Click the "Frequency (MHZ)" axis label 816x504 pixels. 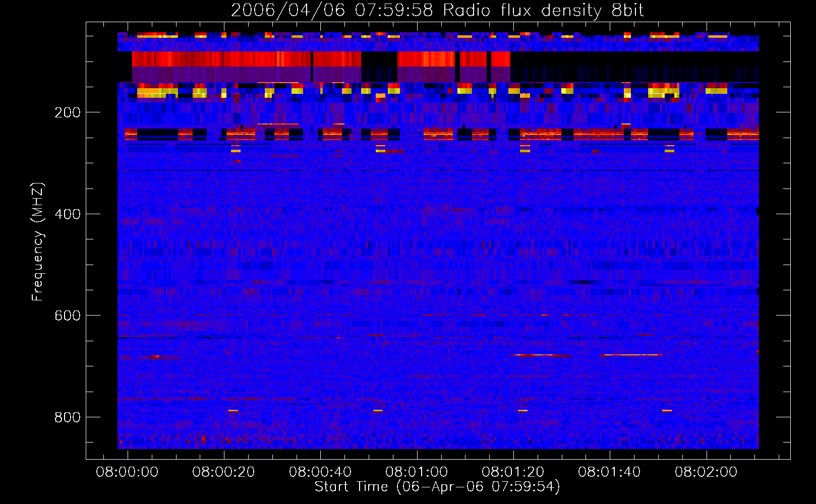pos(37,242)
